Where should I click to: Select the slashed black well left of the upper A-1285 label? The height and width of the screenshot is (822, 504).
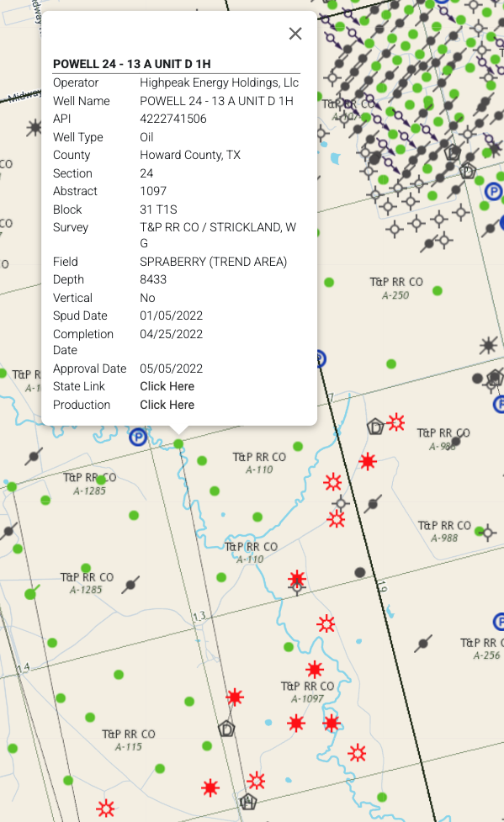(34, 457)
